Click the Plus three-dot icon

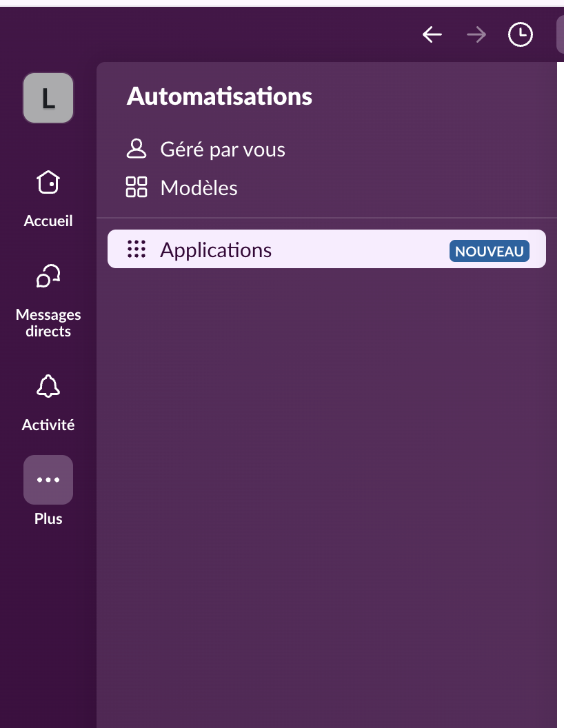(48, 479)
